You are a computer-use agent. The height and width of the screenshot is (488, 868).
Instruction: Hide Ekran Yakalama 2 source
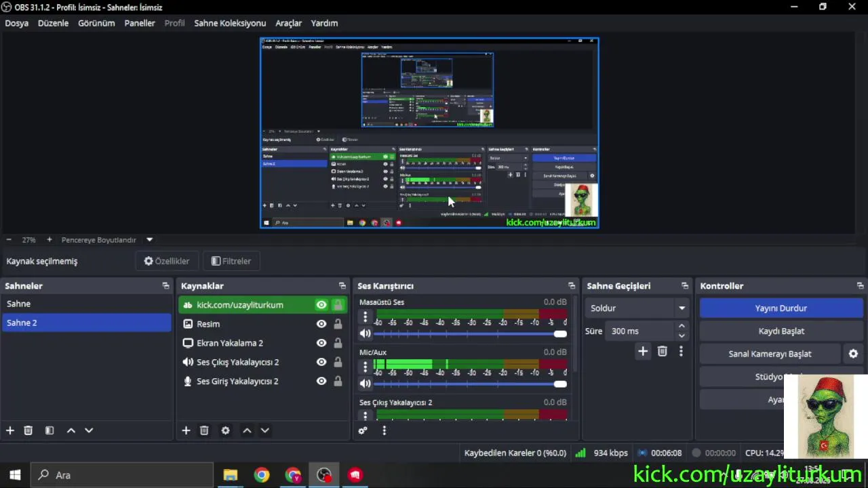point(321,343)
